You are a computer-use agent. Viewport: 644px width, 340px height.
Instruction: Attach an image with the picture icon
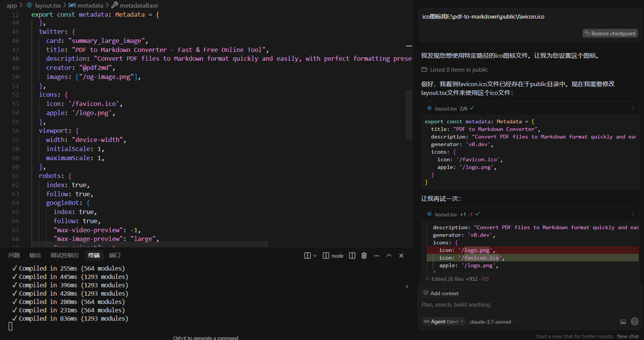click(x=623, y=322)
